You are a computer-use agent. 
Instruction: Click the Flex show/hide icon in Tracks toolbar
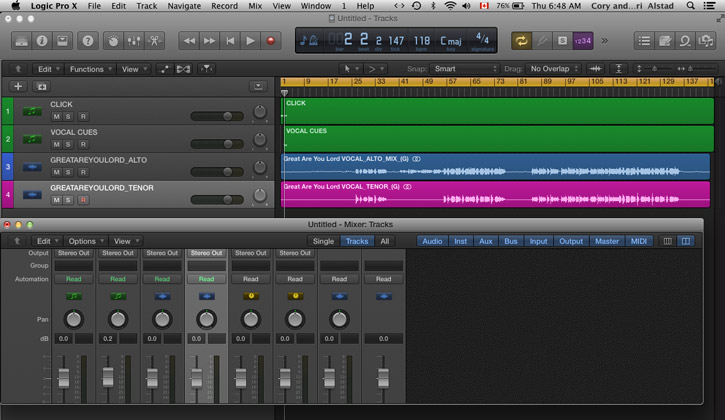(x=184, y=69)
